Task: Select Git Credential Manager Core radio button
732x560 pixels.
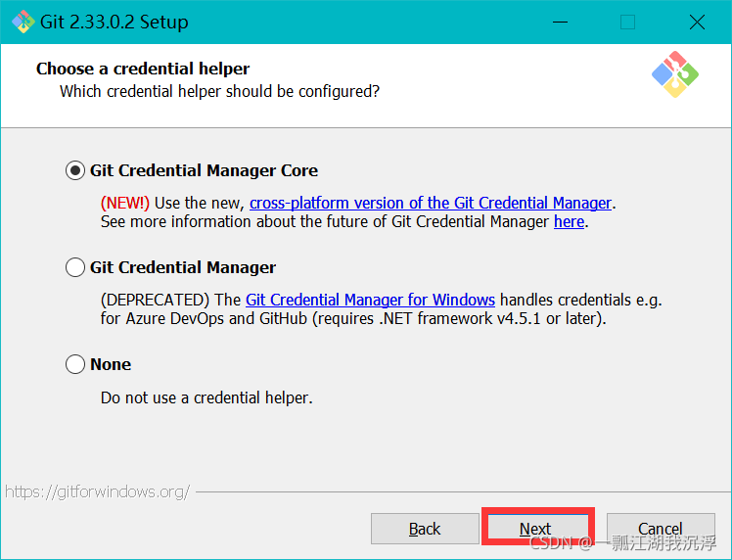Action: pyautogui.click(x=75, y=170)
